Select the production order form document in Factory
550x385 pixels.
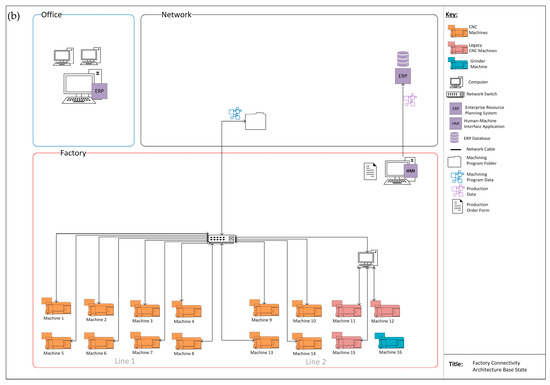(x=370, y=171)
